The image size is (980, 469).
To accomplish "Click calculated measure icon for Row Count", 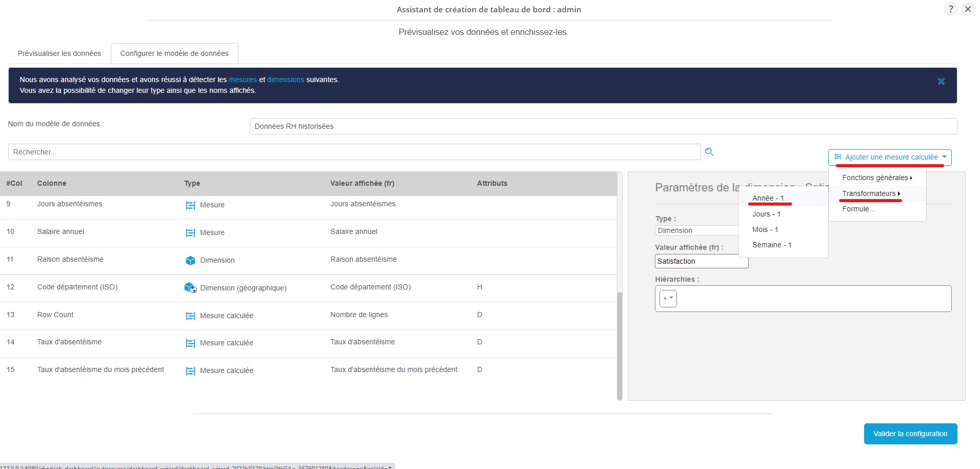I will coord(190,316).
